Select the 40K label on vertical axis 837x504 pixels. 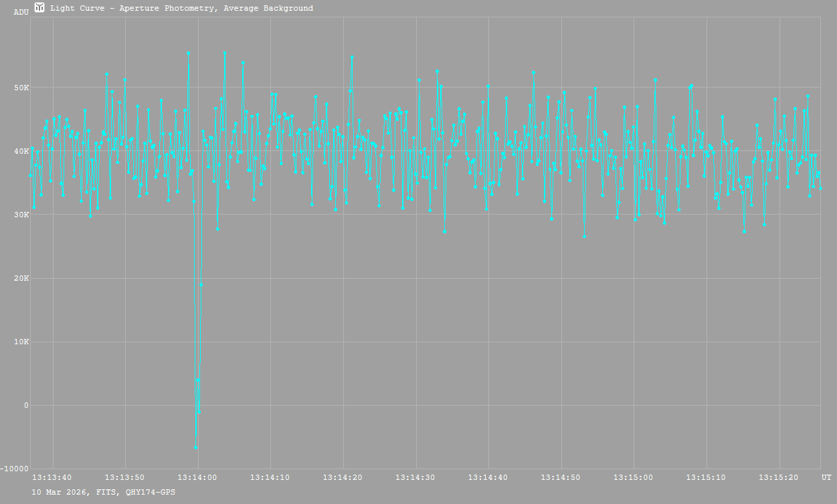pyautogui.click(x=21, y=151)
